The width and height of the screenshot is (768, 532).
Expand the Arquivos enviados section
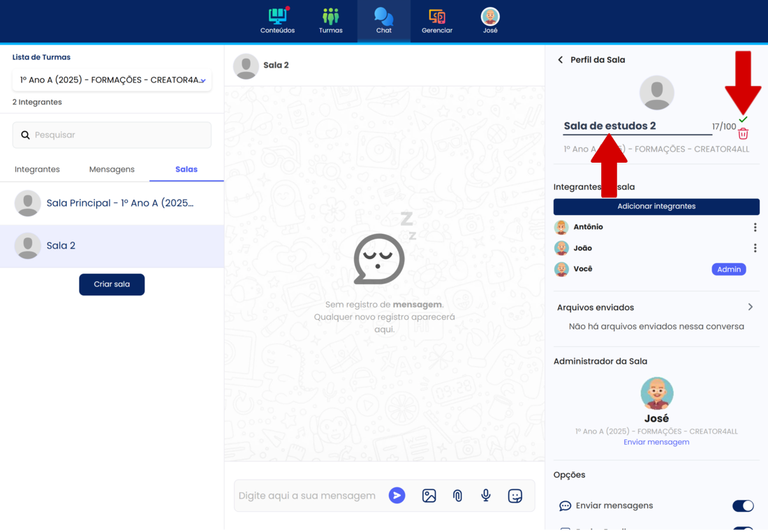(x=750, y=307)
